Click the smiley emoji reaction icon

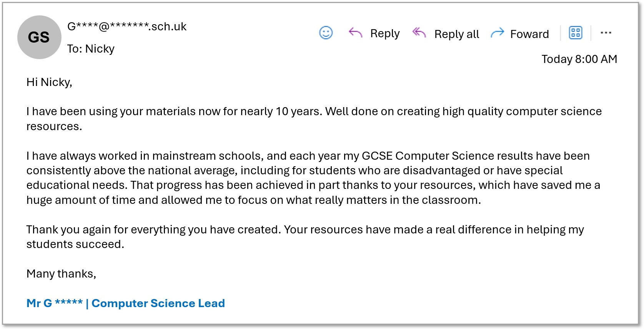pyautogui.click(x=326, y=33)
